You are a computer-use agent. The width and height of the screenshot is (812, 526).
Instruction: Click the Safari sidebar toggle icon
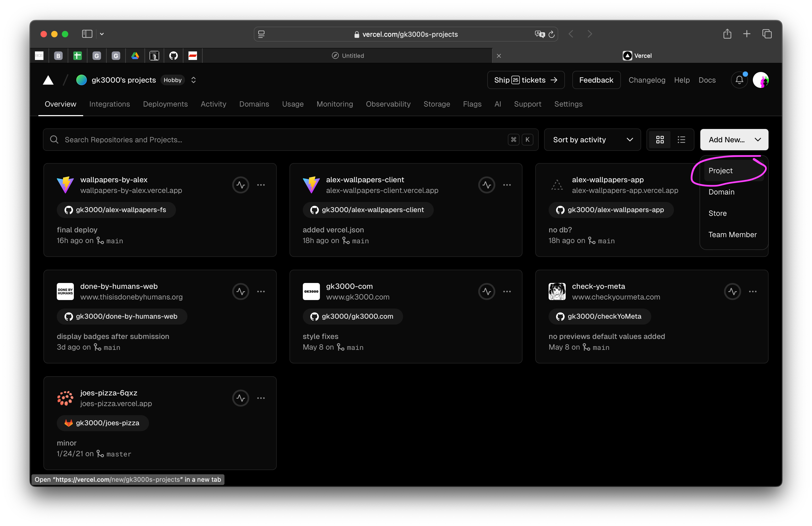[87, 34]
